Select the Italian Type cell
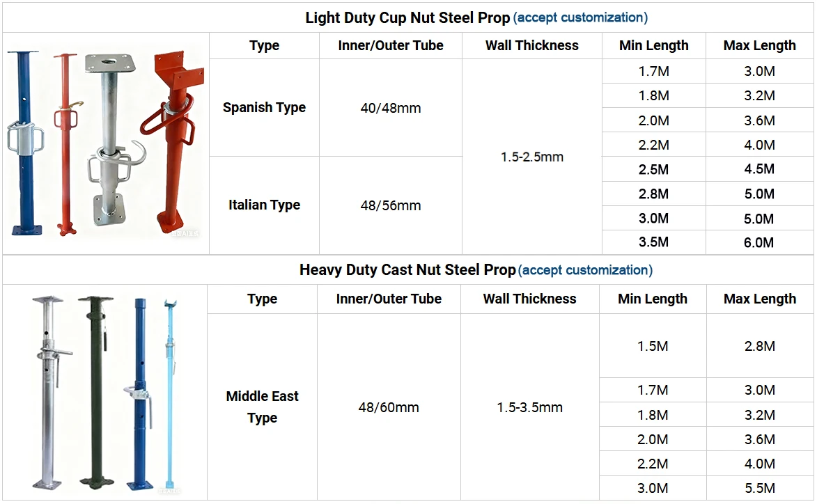 264,205
